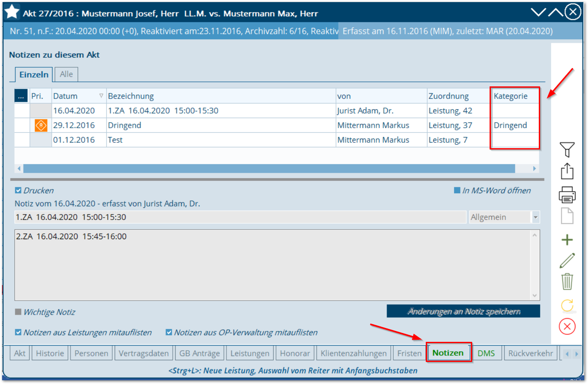This screenshot has height=384, width=588.
Task: Open the Klientenzahlungen tab
Action: (354, 353)
